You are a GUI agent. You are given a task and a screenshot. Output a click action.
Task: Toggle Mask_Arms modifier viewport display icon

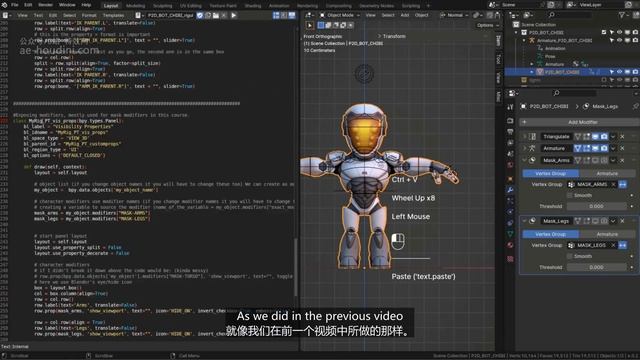point(596,160)
